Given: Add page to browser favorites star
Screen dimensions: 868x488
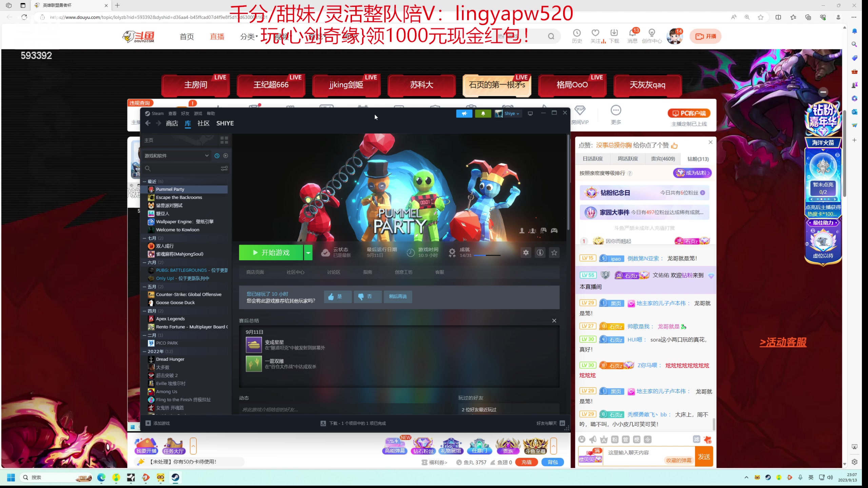Looking at the screenshot, I should pos(761,17).
